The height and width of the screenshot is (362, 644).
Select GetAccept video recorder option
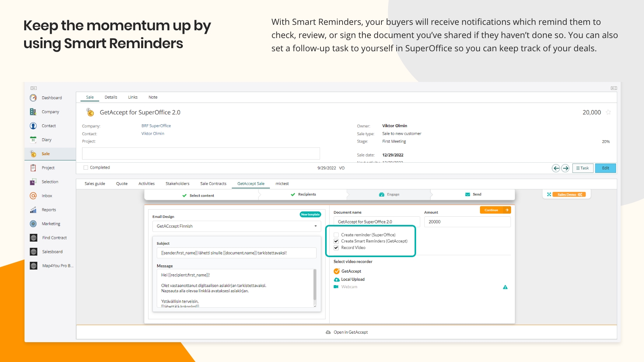(347, 271)
